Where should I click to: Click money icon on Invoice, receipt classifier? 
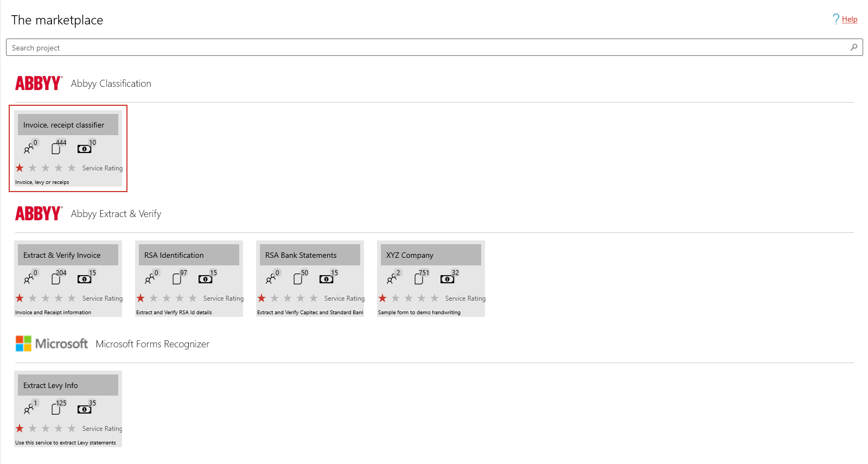(84, 149)
